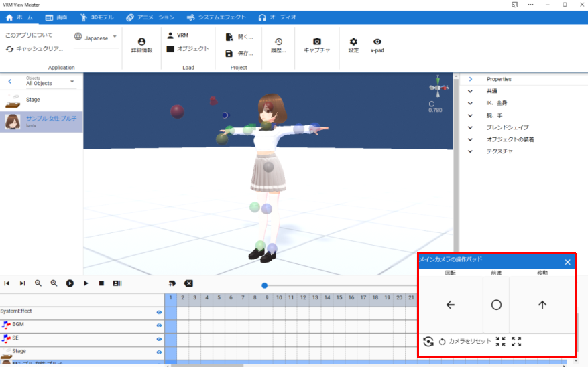Open 設定 settings gear
The width and height of the screenshot is (588, 367).
coord(353,46)
